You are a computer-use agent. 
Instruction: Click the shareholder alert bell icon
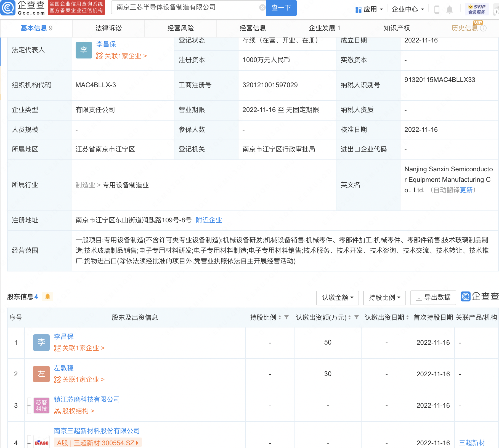pyautogui.click(x=47, y=297)
